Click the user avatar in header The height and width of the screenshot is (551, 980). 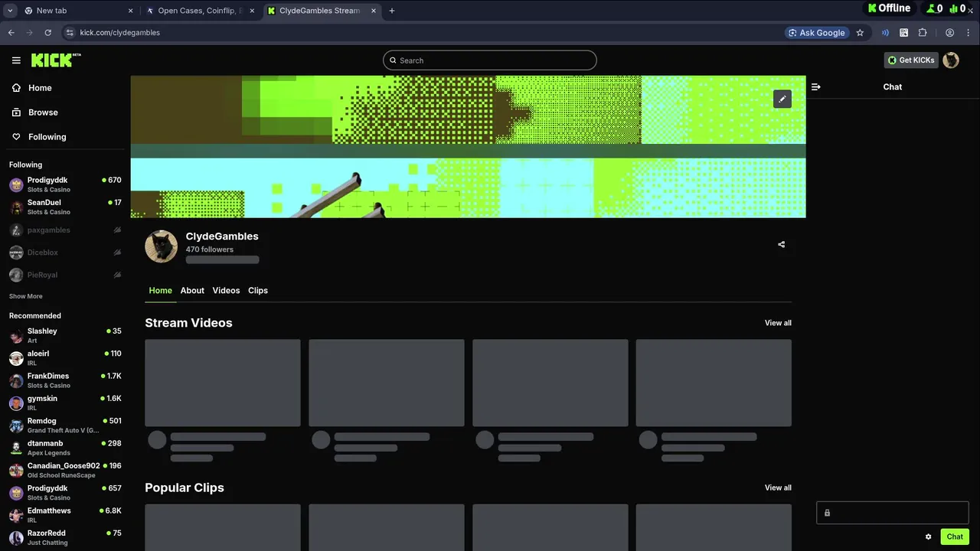951,60
